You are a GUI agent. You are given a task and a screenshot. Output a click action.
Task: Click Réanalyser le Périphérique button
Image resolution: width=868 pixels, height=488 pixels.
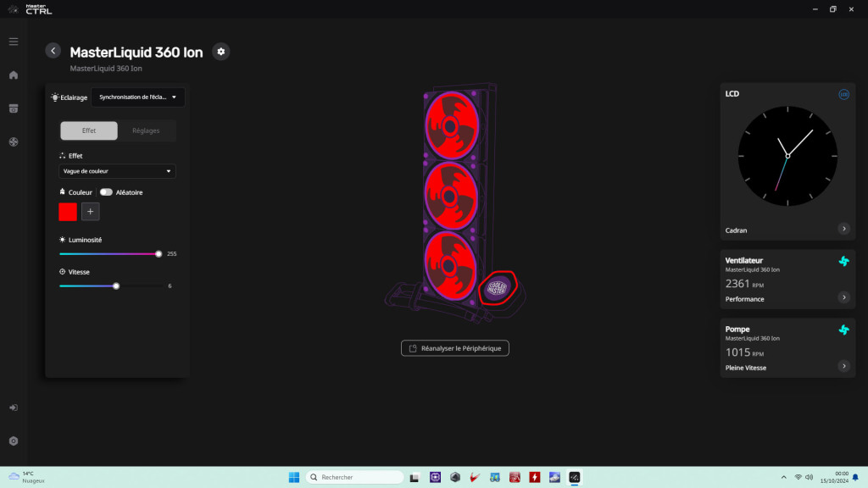coord(454,348)
